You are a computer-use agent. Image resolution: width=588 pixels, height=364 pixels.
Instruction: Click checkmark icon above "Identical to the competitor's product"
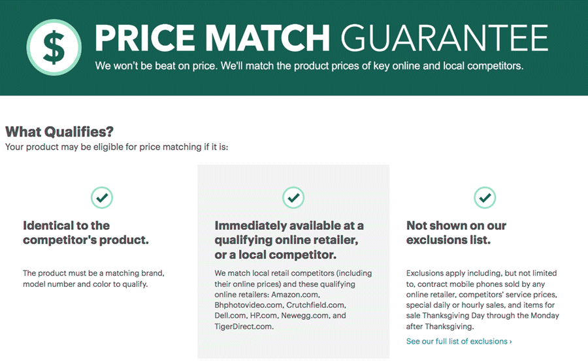(x=101, y=197)
